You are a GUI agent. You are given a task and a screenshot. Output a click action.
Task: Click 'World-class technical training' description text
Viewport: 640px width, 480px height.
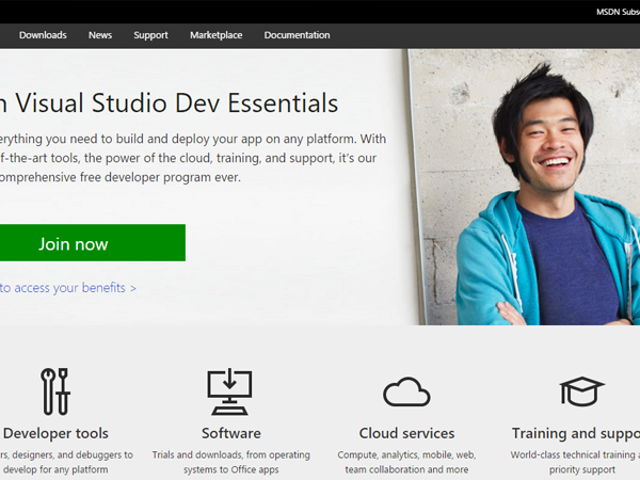click(x=575, y=455)
